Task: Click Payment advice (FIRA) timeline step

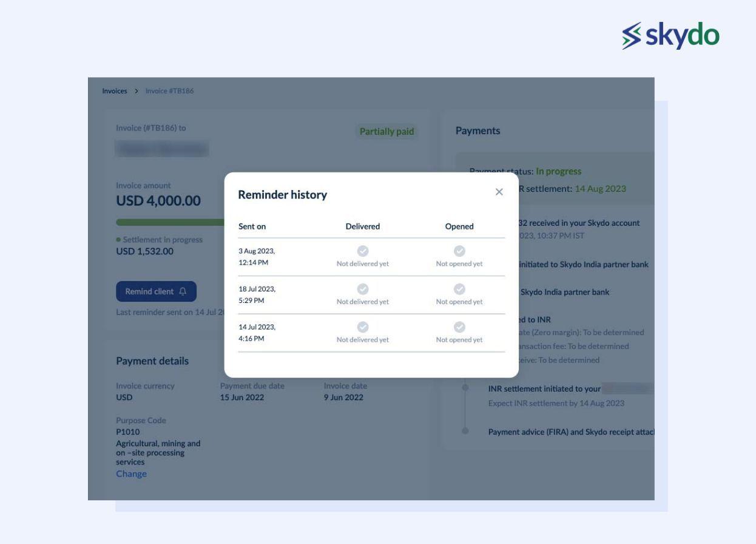Action: click(571, 432)
